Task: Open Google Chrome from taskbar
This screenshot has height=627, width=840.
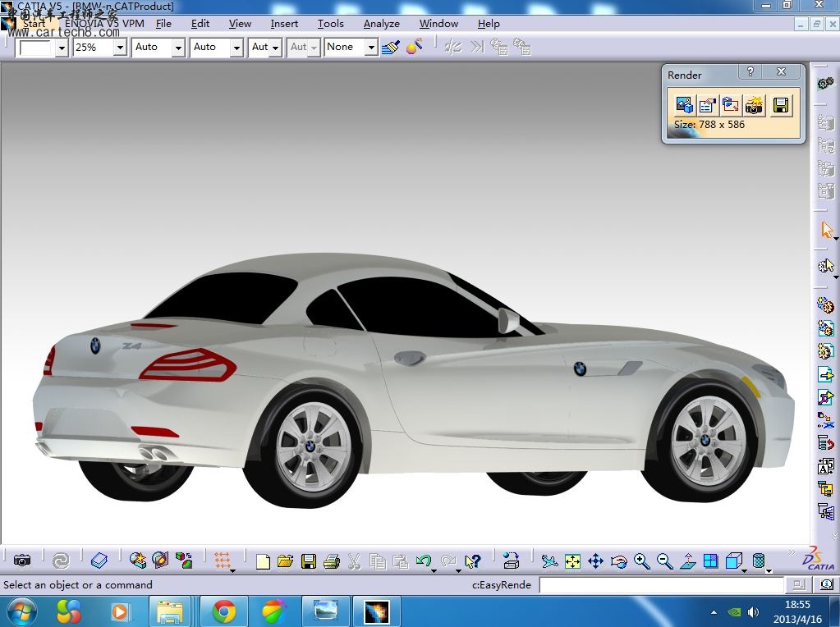Action: point(223,611)
